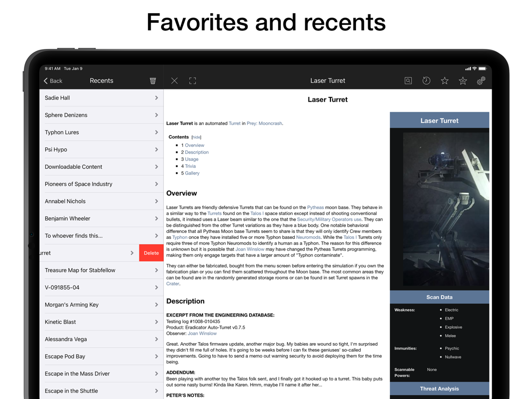This screenshot has width=532, height=399.
Task: Select 'V-091855-04' recent item
Action: click(102, 287)
